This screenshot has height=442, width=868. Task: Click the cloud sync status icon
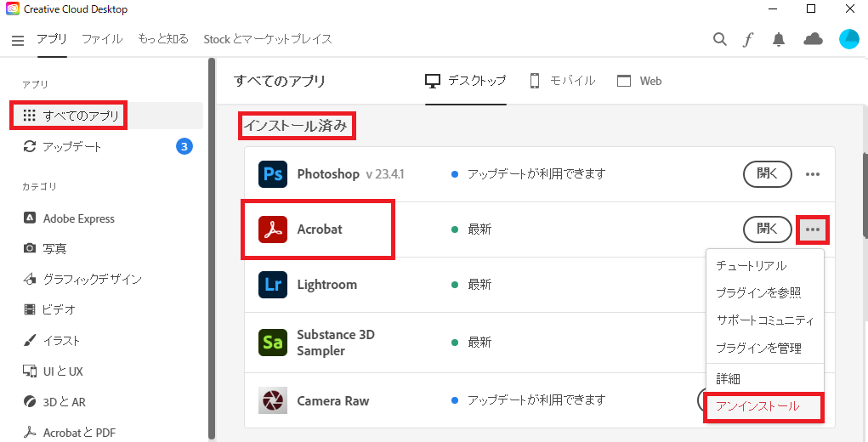click(813, 39)
